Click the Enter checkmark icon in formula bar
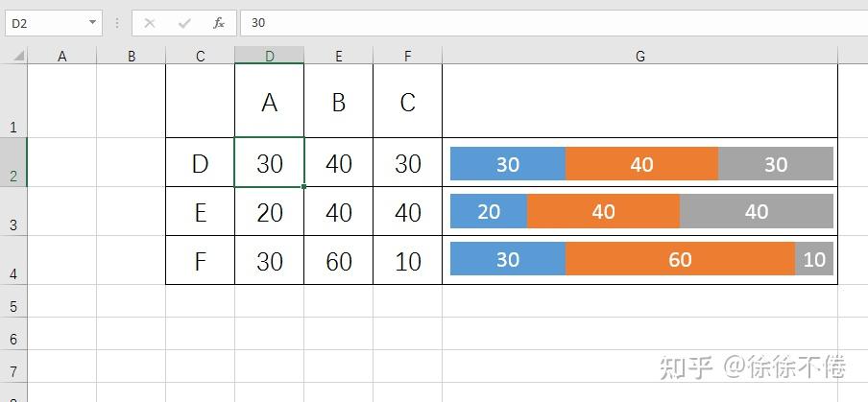 click(x=184, y=23)
